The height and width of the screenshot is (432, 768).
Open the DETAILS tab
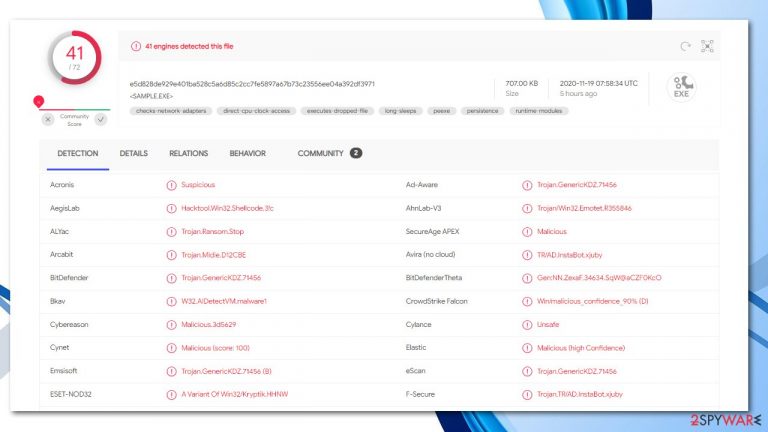134,153
